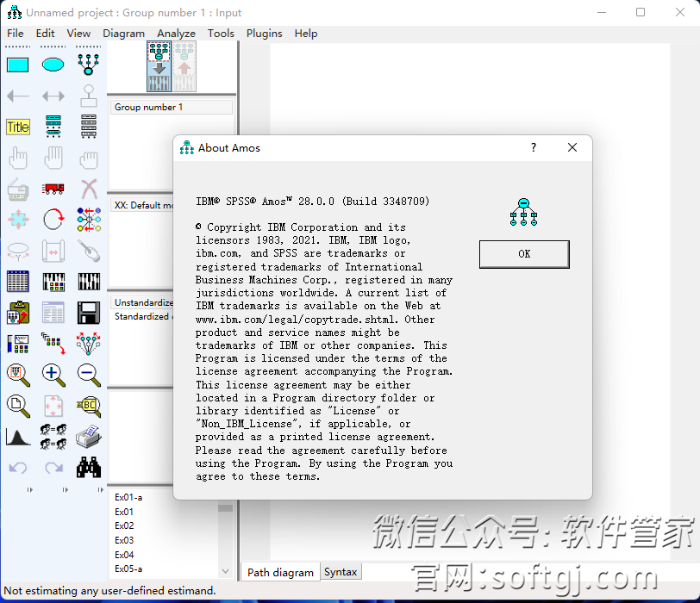
Task: Pick the double-headed covariance arrow tool
Action: (53, 96)
